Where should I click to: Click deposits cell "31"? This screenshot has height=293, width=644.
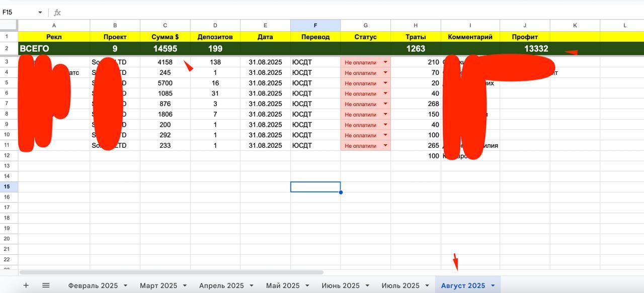(215, 93)
